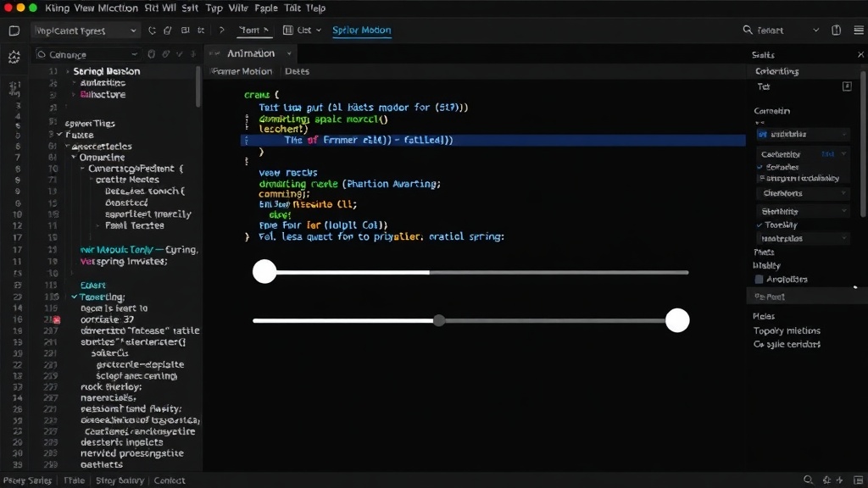Viewport: 868px width, 488px height.
Task: Open the dropdown below the Tooebliy option
Action: pos(803,238)
